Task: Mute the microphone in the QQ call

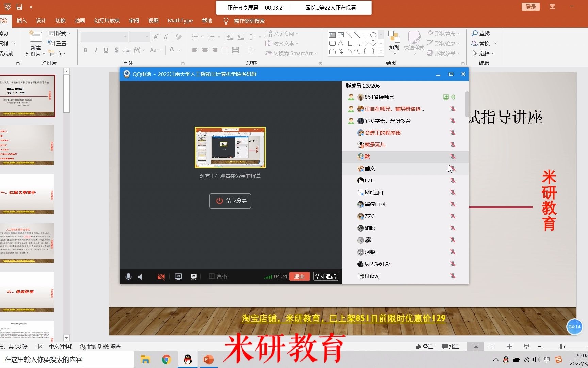Action: [x=128, y=276]
